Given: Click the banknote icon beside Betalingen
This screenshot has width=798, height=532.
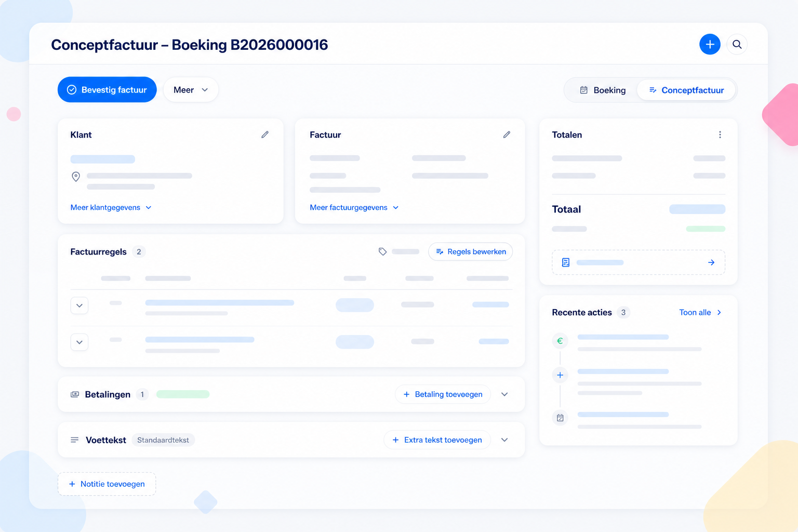Looking at the screenshot, I should pos(75,394).
